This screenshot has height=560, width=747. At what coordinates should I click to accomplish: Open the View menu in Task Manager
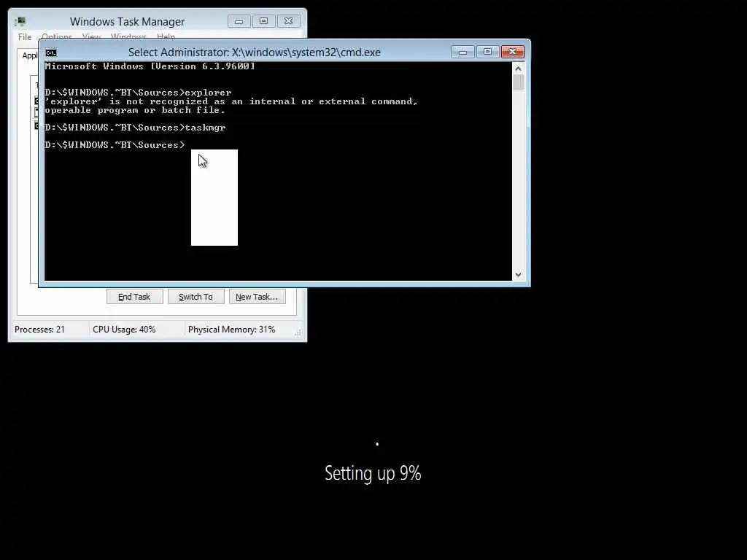point(91,36)
